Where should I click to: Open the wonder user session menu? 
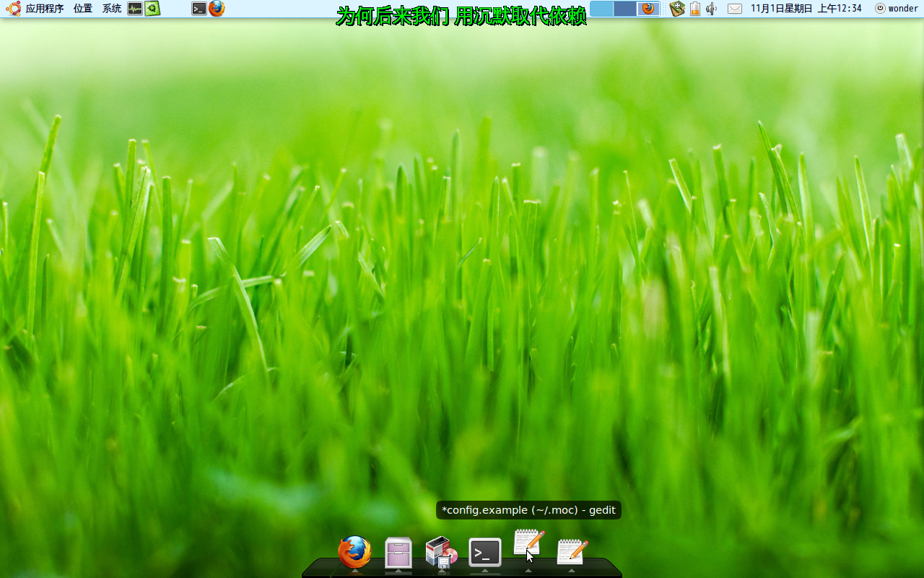[897, 9]
